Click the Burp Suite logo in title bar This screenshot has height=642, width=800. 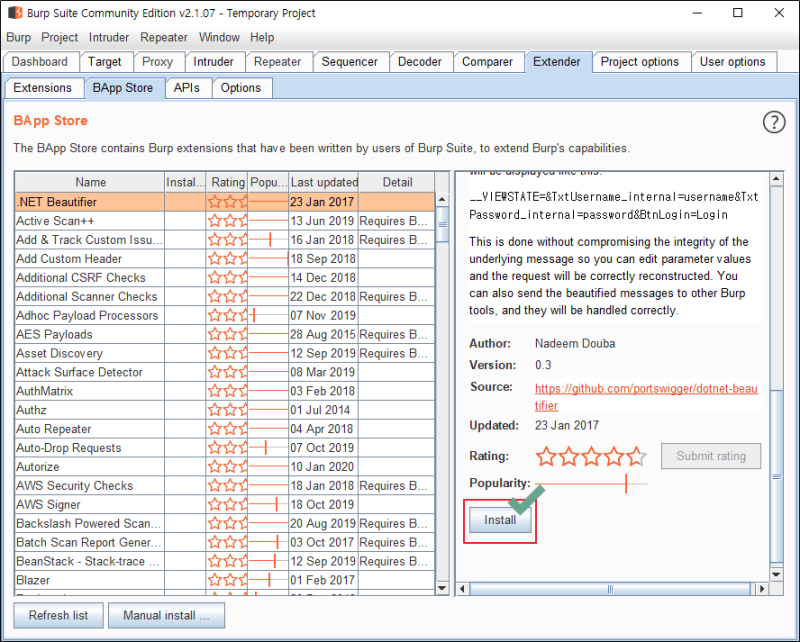(15, 12)
